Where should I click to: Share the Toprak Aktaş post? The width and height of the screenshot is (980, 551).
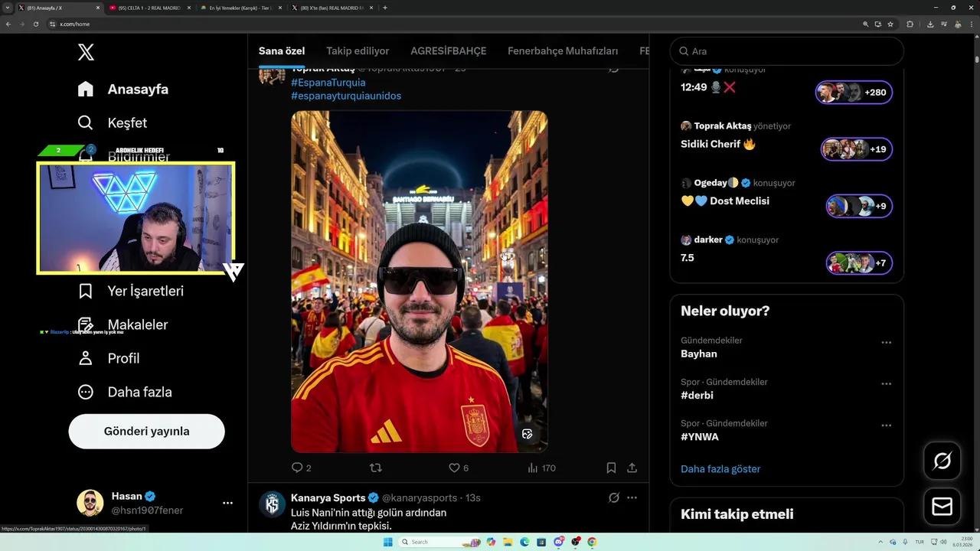tap(632, 468)
